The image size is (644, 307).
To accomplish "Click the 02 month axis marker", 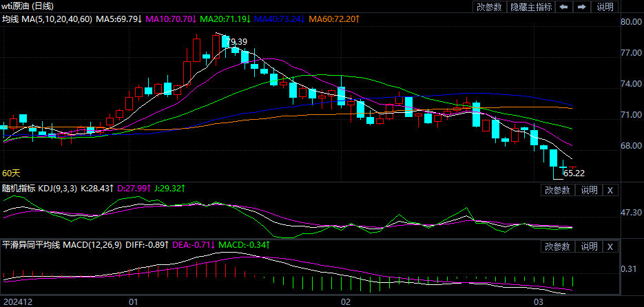I will point(345,302).
